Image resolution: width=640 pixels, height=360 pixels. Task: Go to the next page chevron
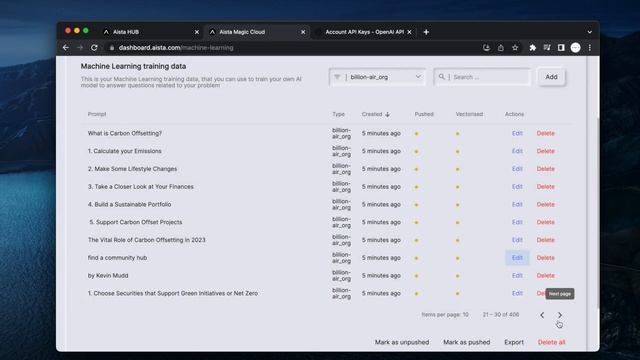click(x=560, y=315)
